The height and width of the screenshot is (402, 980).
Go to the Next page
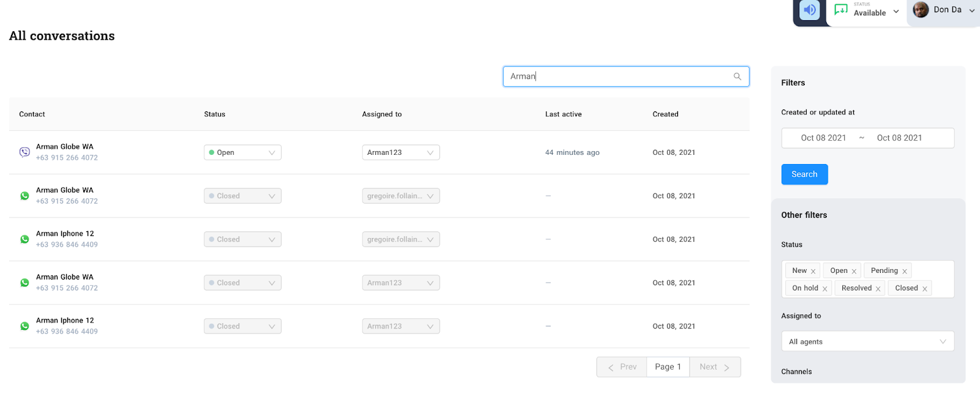[714, 367]
